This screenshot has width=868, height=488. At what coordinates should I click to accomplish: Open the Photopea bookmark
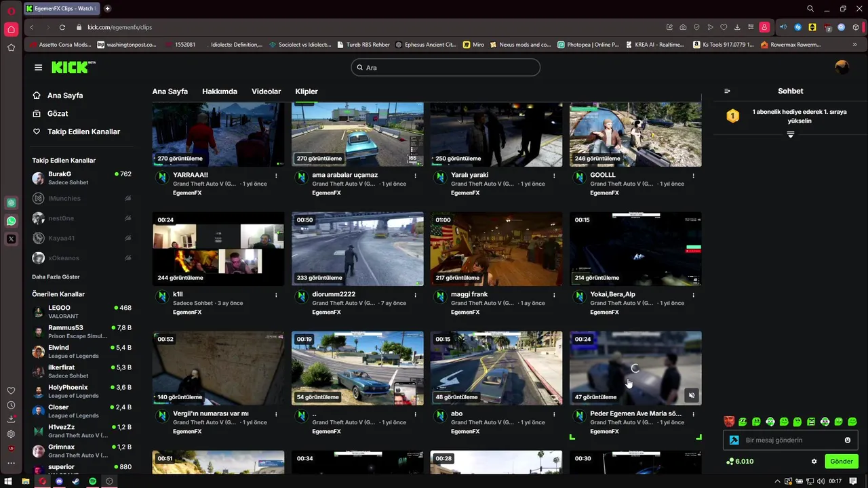tap(588, 45)
